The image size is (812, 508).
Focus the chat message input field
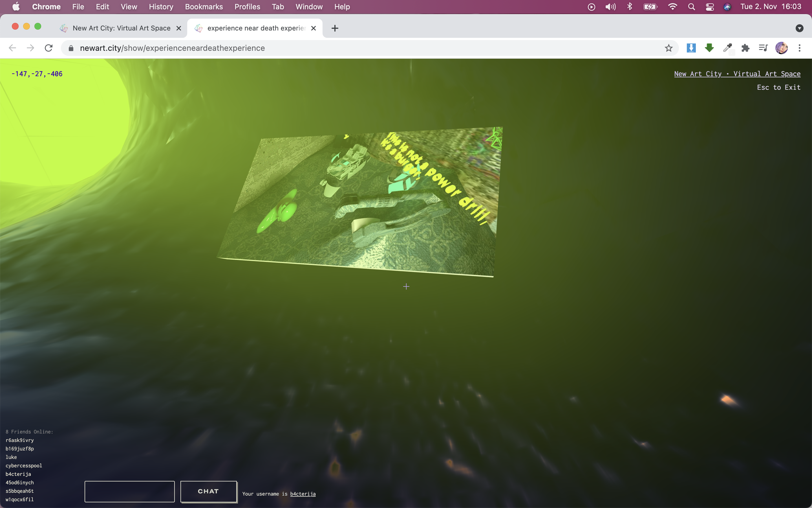click(x=129, y=492)
